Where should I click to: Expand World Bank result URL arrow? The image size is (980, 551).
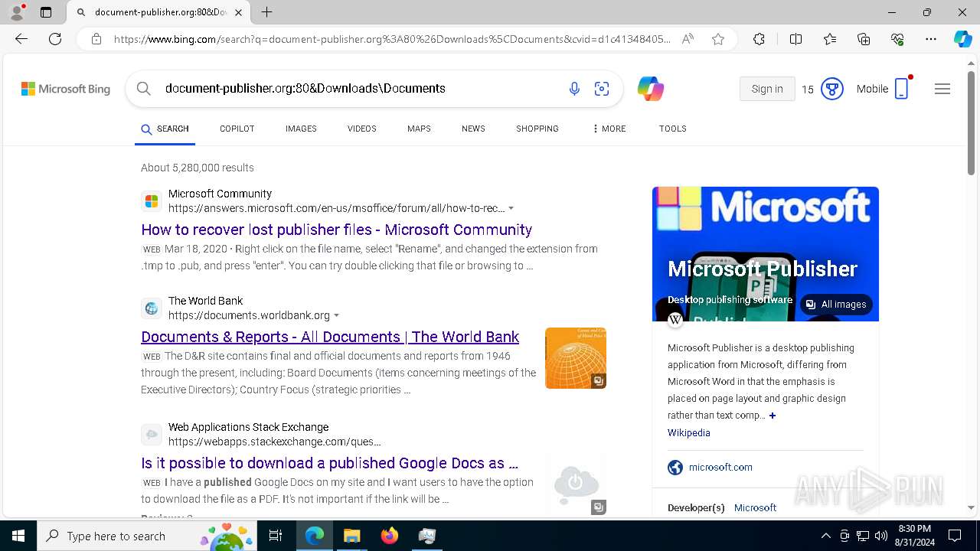337,315
